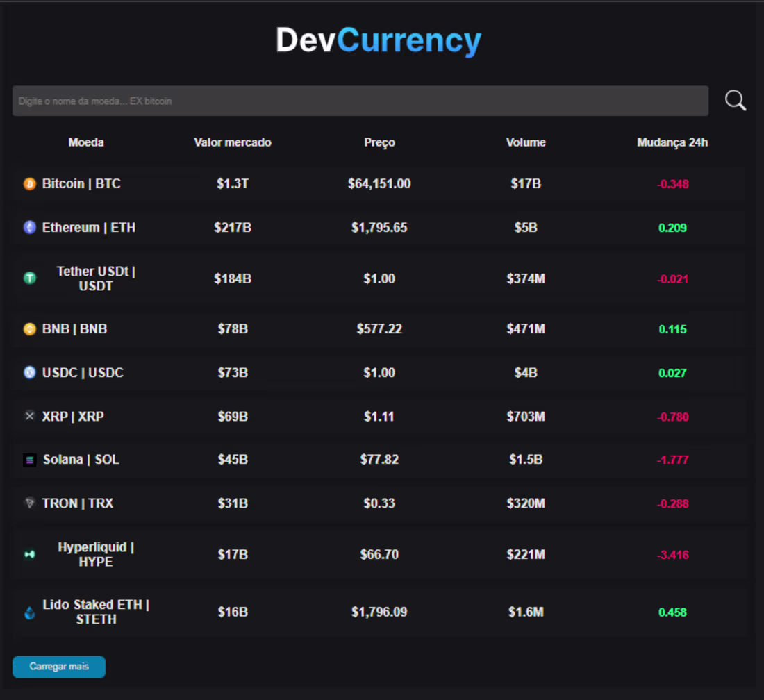Select Solana price $77.82
Viewport: 764px width, 700px height.
click(x=379, y=459)
